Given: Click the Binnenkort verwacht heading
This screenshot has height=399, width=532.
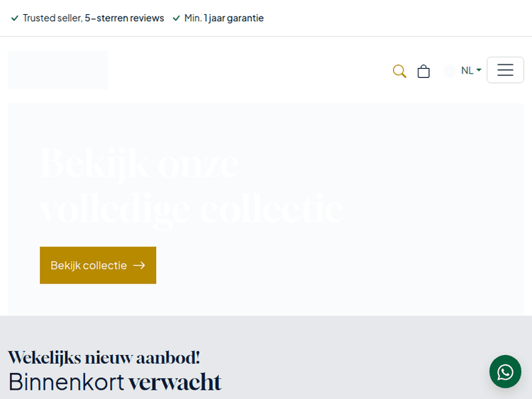Looking at the screenshot, I should pyautogui.click(x=114, y=382).
